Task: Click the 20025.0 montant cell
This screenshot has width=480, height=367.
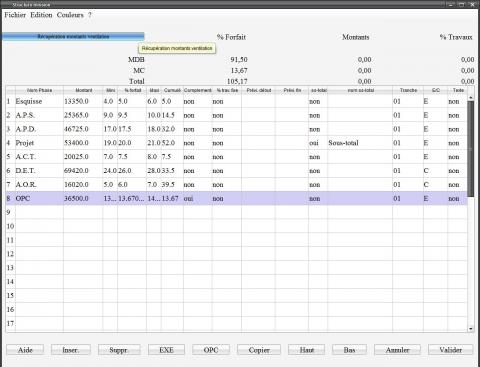Action: point(83,157)
